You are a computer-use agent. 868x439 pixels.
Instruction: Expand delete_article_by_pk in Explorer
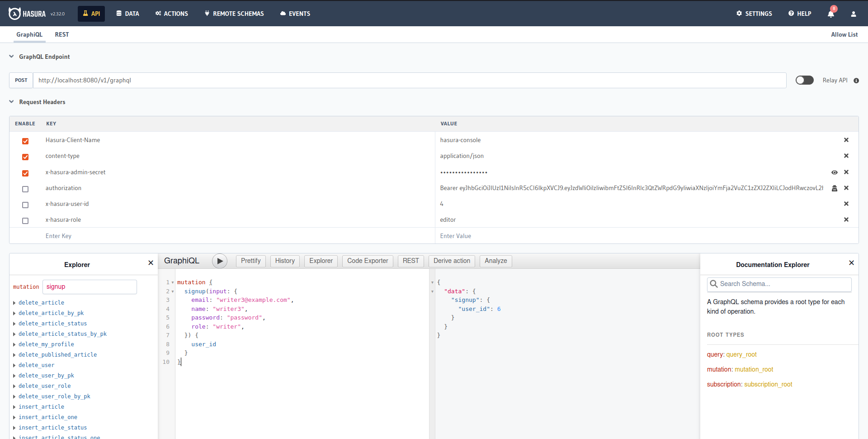coord(14,313)
